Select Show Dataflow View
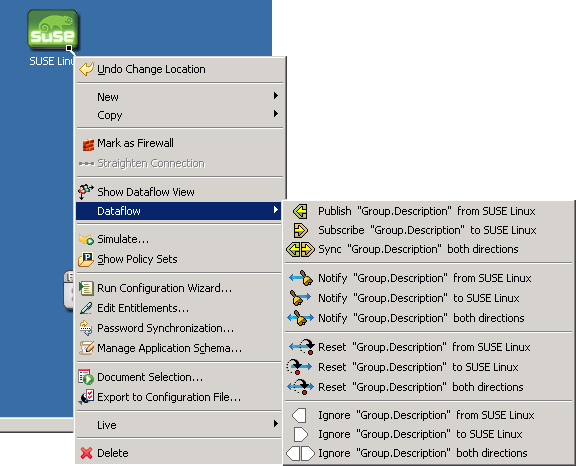The image size is (576, 466). point(179,192)
